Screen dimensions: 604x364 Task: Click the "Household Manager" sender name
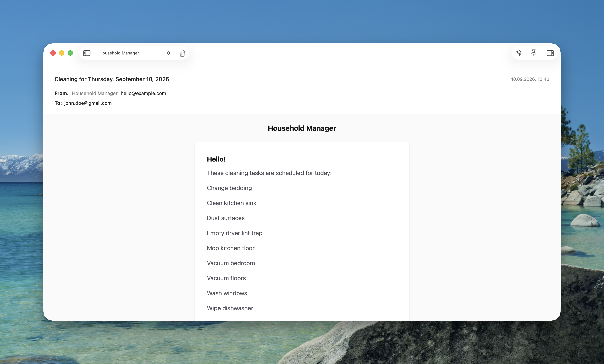[95, 93]
